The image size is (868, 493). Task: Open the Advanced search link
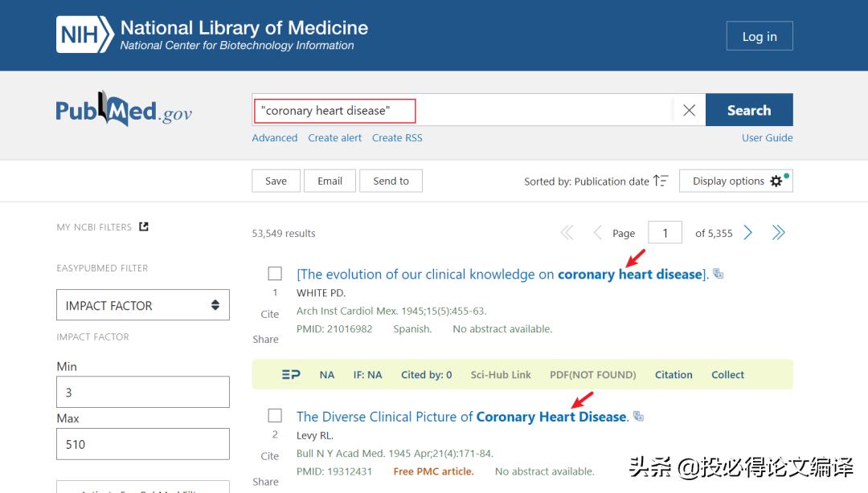pyautogui.click(x=274, y=137)
